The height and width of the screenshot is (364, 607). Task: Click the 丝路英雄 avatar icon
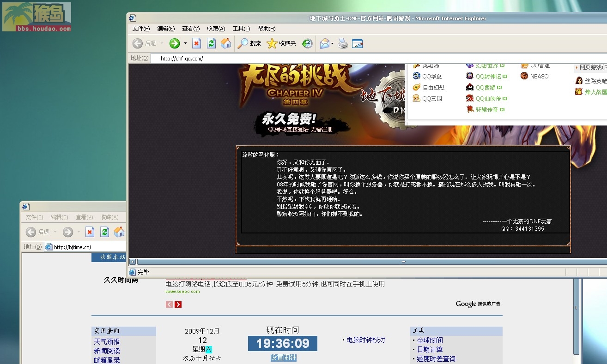pyautogui.click(x=579, y=81)
